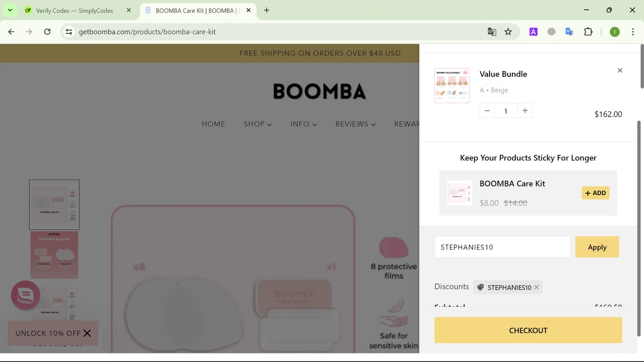The image size is (644, 362).
Task: Bookmark this page with star icon
Action: click(x=508, y=32)
